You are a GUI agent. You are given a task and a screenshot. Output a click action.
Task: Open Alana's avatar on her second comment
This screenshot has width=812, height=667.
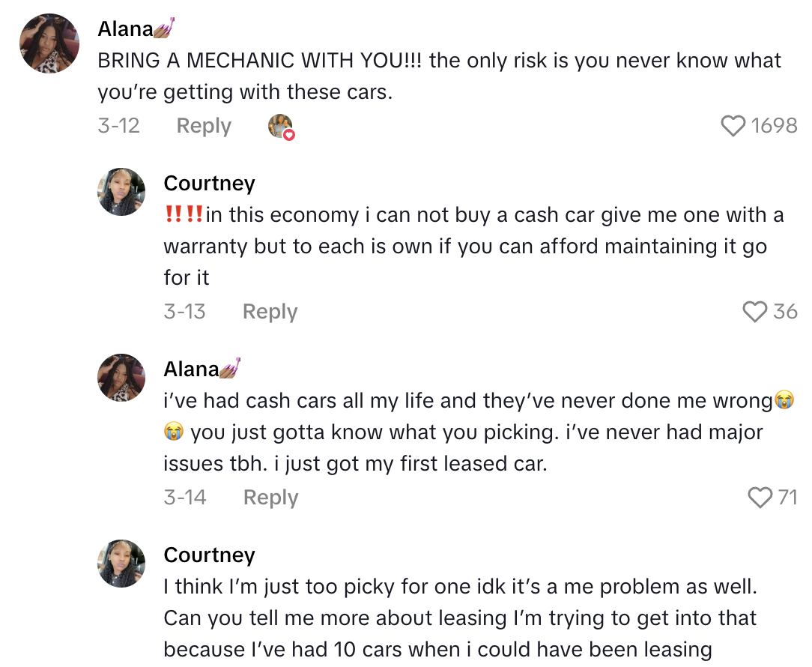click(121, 378)
